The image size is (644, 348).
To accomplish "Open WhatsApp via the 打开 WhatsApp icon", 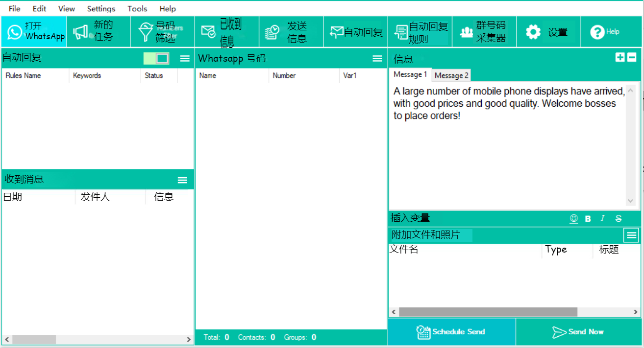I will click(34, 32).
